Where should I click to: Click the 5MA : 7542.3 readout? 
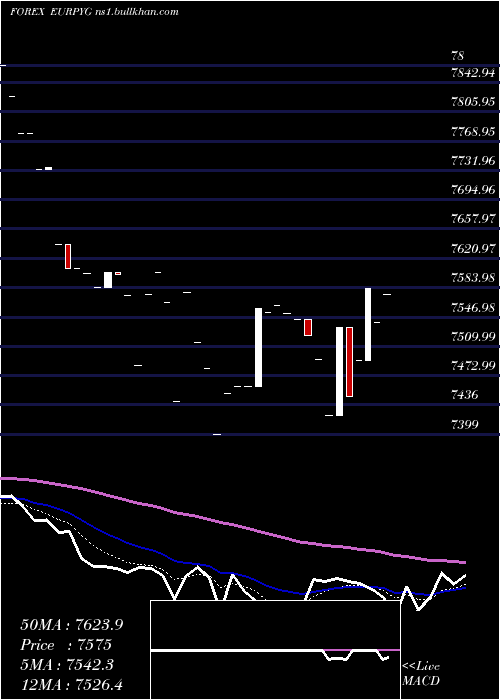click(67, 665)
